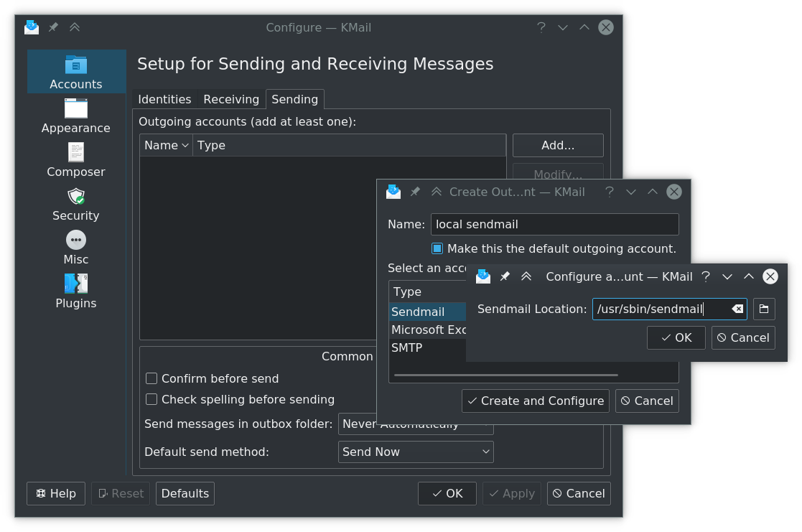Open the Composer settings section
The width and height of the screenshot is (802, 532).
pos(75,159)
